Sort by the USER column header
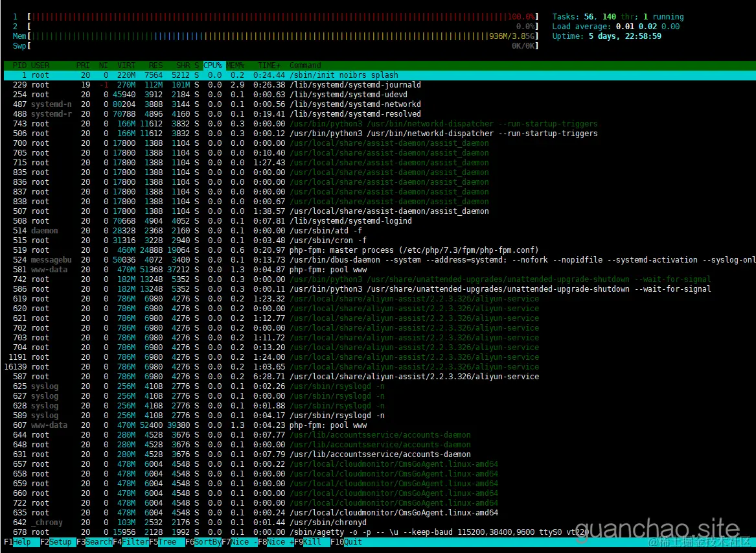The image size is (756, 553). [x=40, y=65]
